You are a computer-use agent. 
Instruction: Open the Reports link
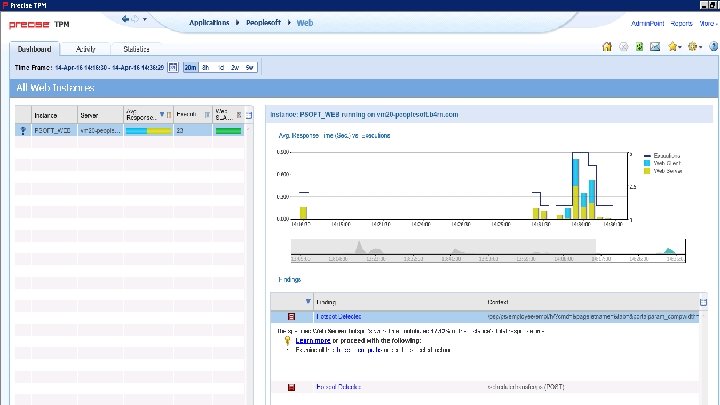tap(681, 23)
